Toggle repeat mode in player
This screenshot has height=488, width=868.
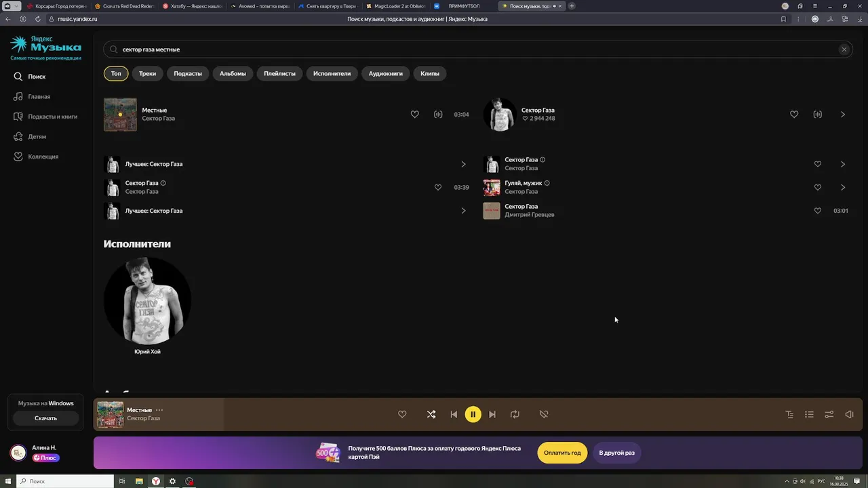coord(515,414)
